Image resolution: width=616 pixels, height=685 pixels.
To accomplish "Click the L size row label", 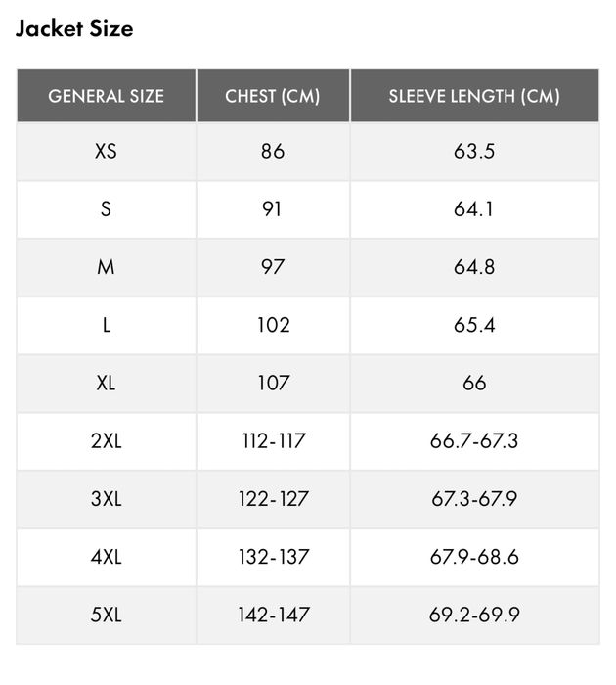I will tap(106, 325).
